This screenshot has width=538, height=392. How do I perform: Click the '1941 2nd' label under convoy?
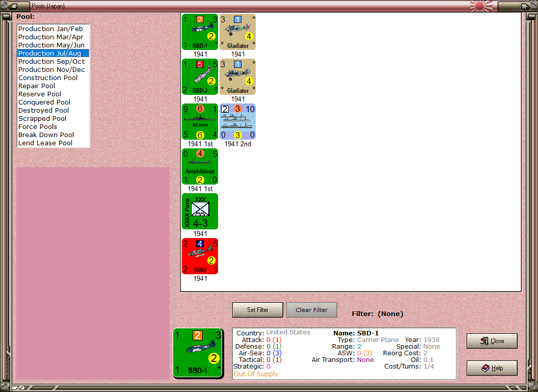(x=238, y=144)
